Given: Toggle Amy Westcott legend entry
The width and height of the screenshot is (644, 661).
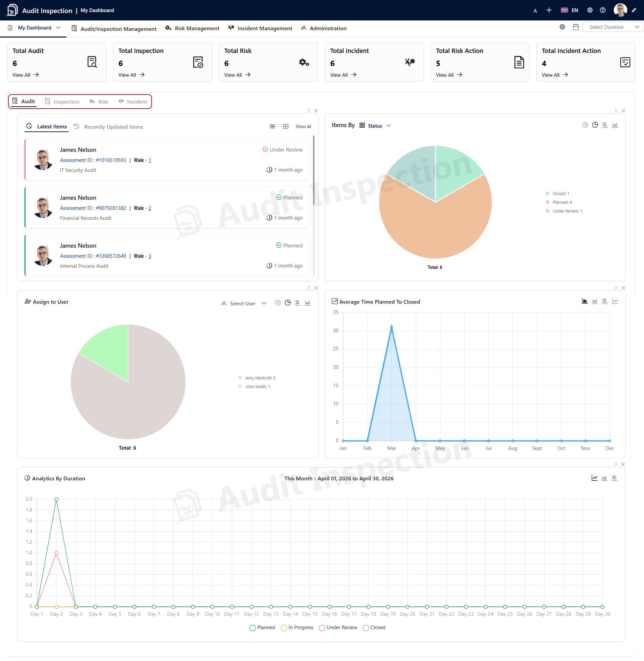Looking at the screenshot, I should point(257,378).
